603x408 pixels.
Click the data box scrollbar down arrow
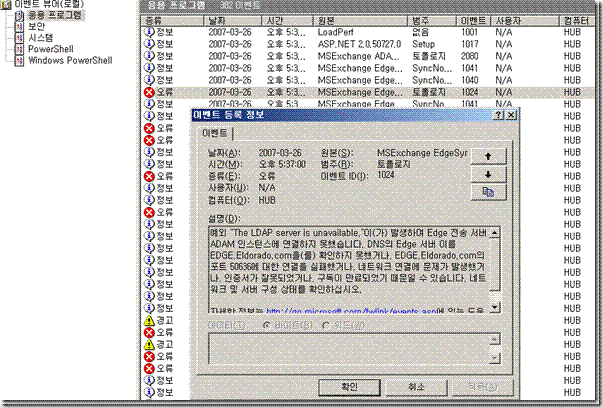[x=495, y=358]
